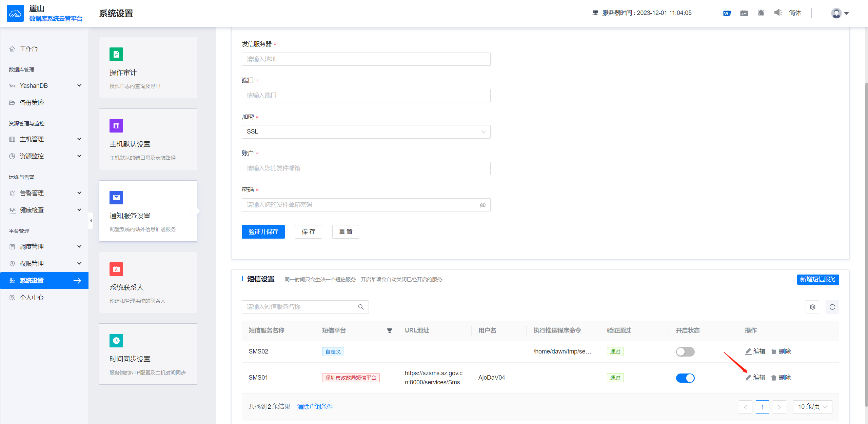
Task: Click the alarm bell icon in header
Action: tap(761, 13)
